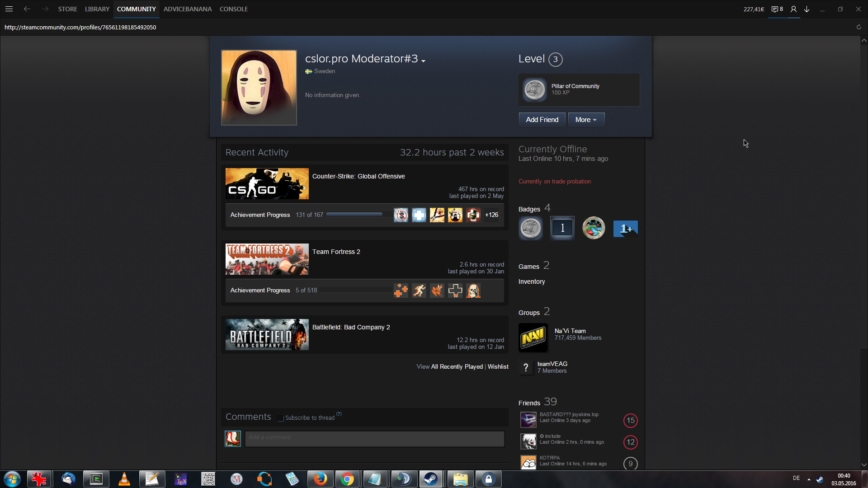
Task: Click the reload page icon
Action: [x=859, y=27]
